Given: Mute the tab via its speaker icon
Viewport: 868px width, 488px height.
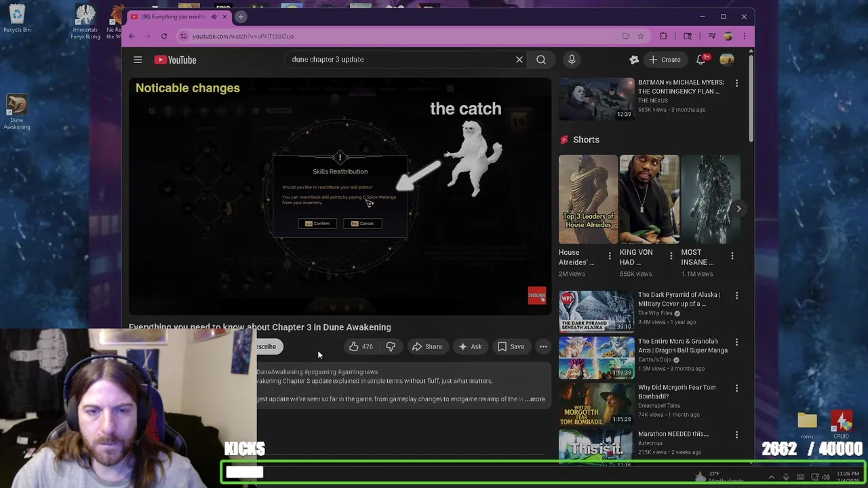Looking at the screenshot, I should click(x=214, y=16).
